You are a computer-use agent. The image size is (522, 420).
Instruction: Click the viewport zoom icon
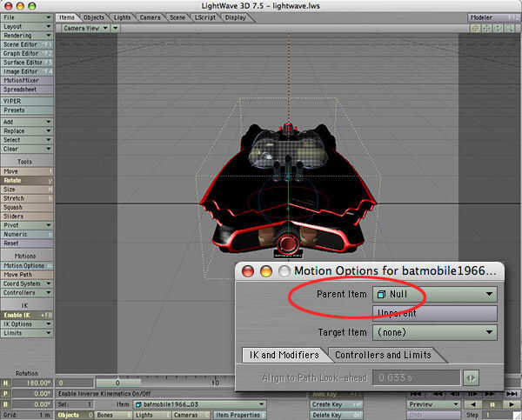[509, 29]
